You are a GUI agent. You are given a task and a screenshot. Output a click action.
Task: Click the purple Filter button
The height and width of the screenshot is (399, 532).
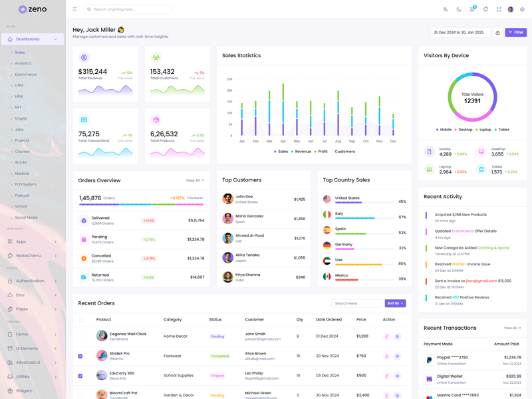coord(515,32)
